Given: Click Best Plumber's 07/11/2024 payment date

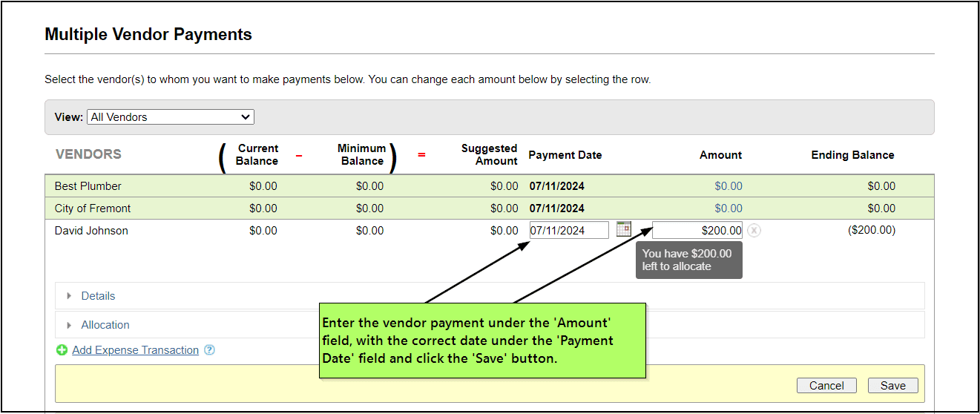Looking at the screenshot, I should point(556,186).
